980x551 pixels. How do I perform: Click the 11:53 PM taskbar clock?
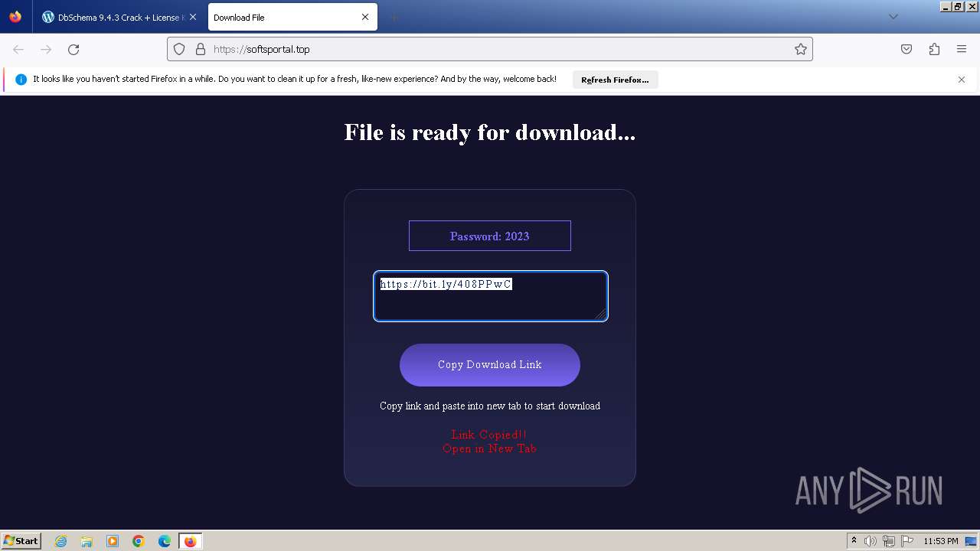(x=940, y=541)
